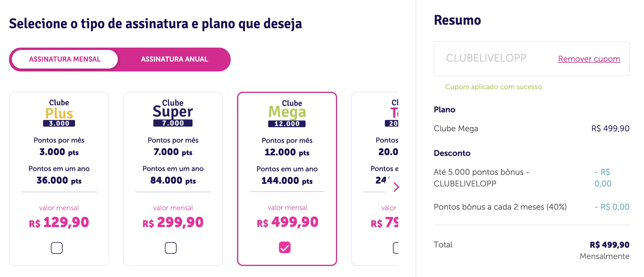This screenshot has height=277, width=644.
Task: Select the R$ 129,90 Clube Plus price
Action: click(59, 222)
